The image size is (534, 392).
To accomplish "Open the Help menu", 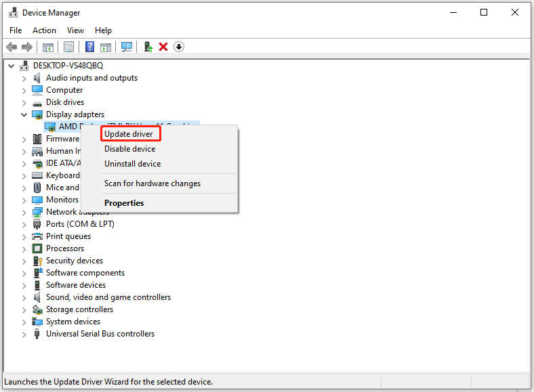I will click(x=103, y=30).
